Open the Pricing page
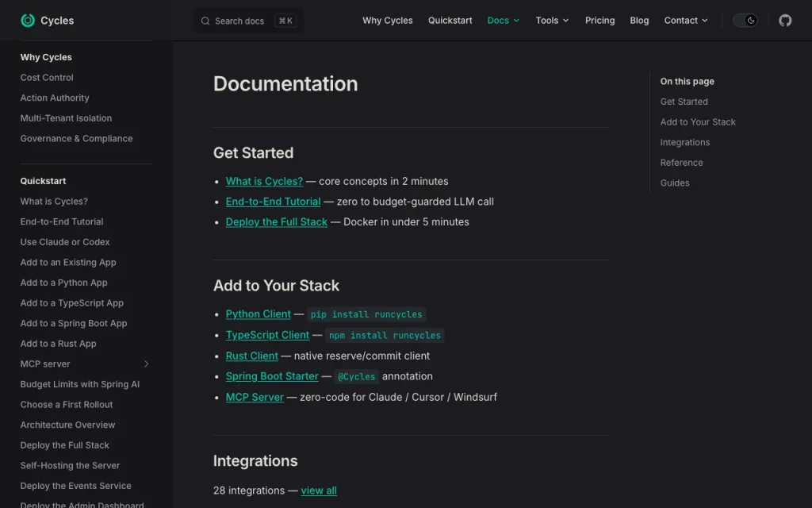 pos(599,20)
